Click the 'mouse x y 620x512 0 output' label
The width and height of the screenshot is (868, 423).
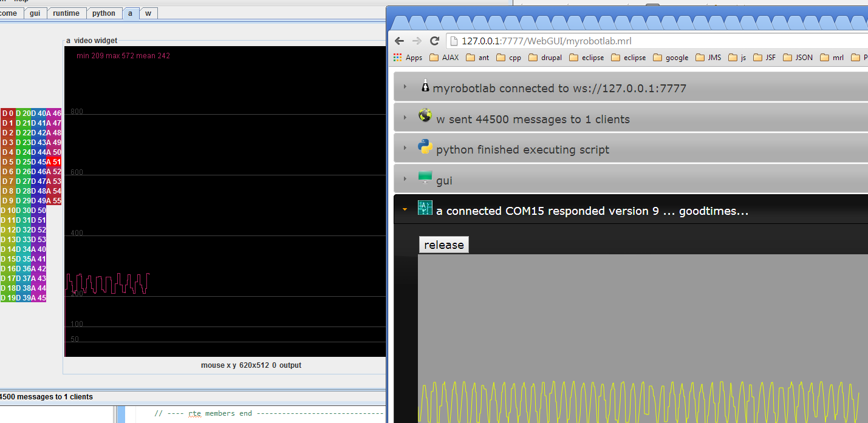[251, 365]
